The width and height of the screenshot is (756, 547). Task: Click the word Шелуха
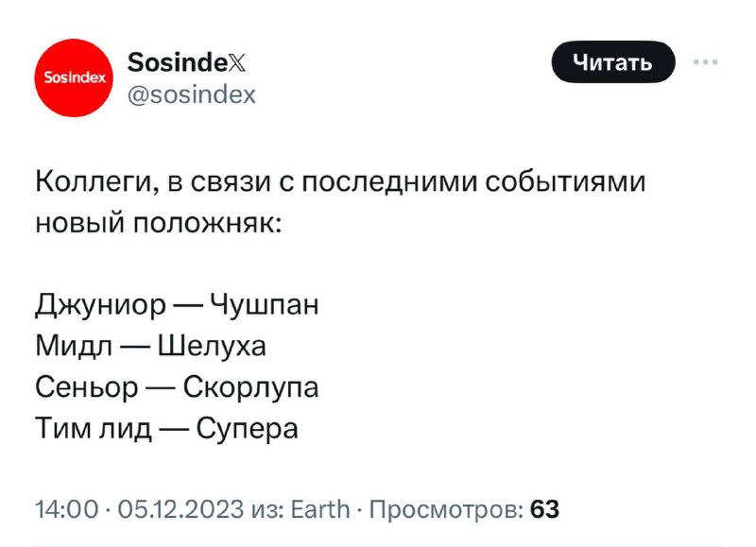(x=212, y=346)
